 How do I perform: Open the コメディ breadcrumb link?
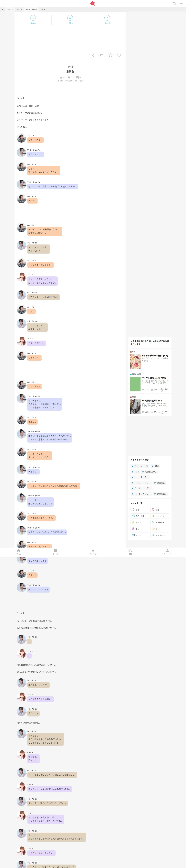click(x=19, y=9)
